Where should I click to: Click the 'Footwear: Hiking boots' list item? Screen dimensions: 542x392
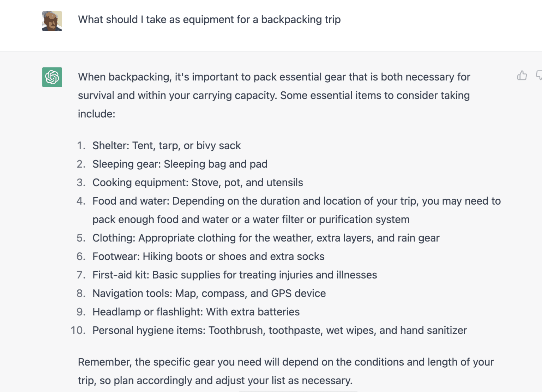click(x=208, y=257)
